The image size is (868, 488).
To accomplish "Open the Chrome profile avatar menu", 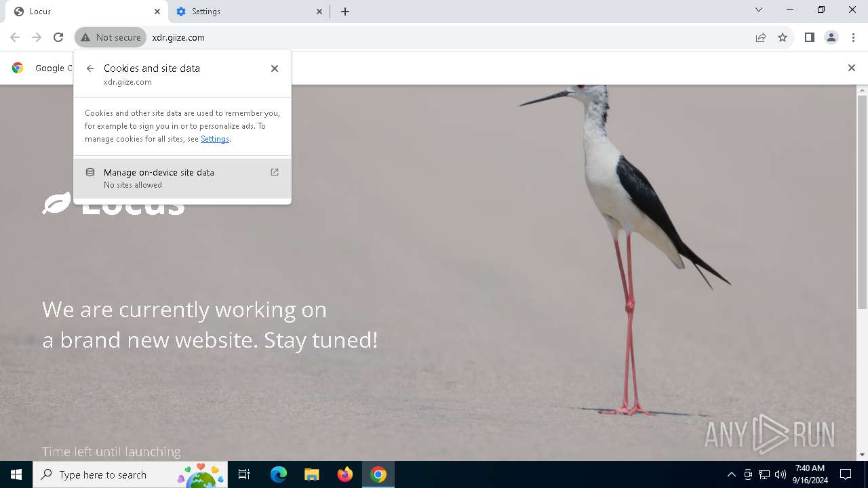I will pos(831,37).
